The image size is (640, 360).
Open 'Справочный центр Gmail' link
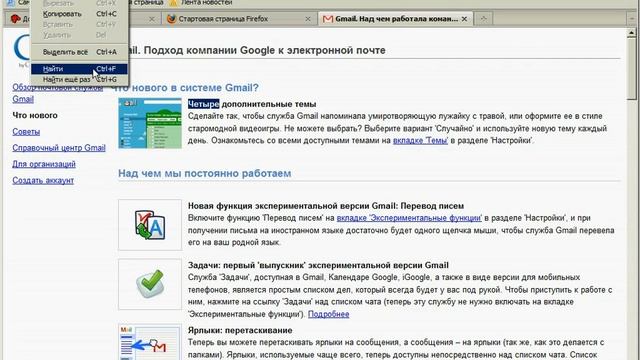point(59,148)
